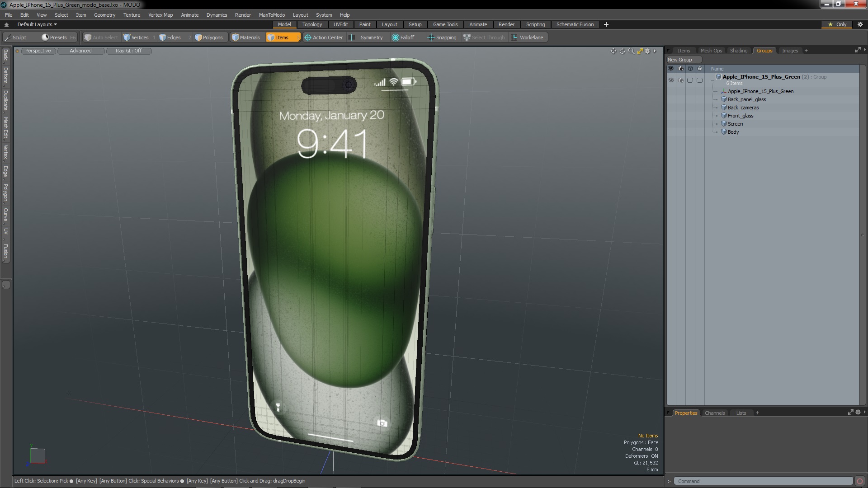The image size is (868, 488).
Task: Open the Properties panel side arrow menu
Action: [864, 412]
